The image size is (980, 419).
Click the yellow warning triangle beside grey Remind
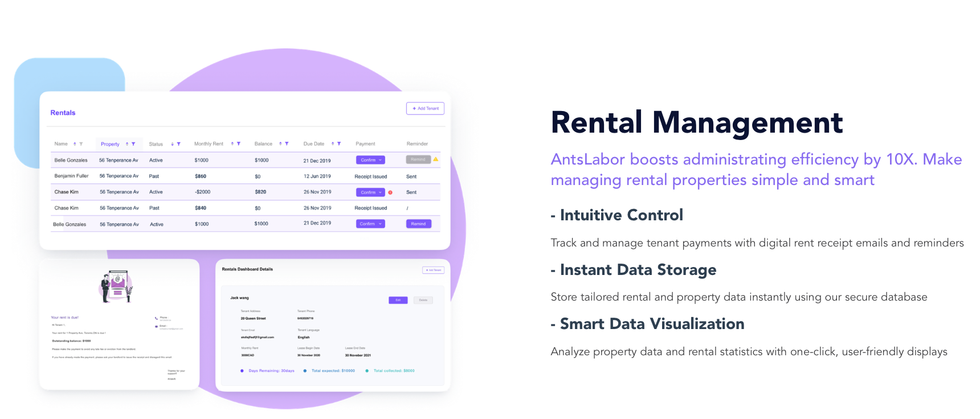436,159
